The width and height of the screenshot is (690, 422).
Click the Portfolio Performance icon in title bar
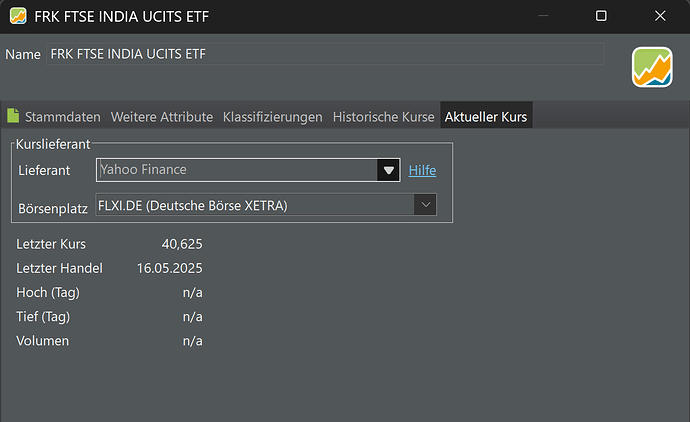point(18,16)
